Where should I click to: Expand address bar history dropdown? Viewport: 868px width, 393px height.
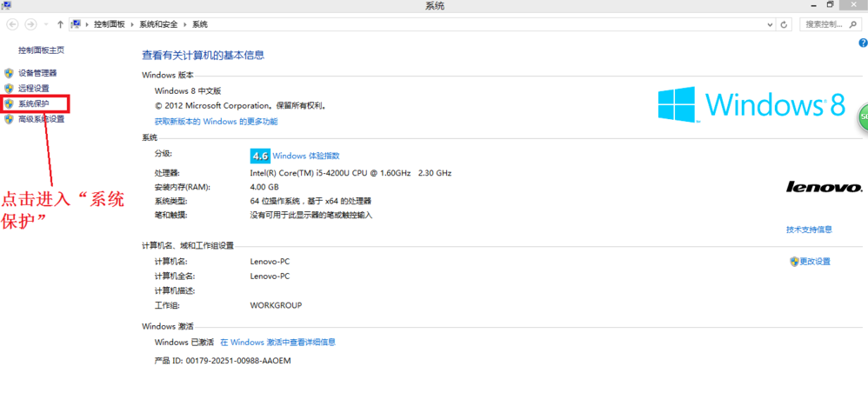(x=770, y=25)
